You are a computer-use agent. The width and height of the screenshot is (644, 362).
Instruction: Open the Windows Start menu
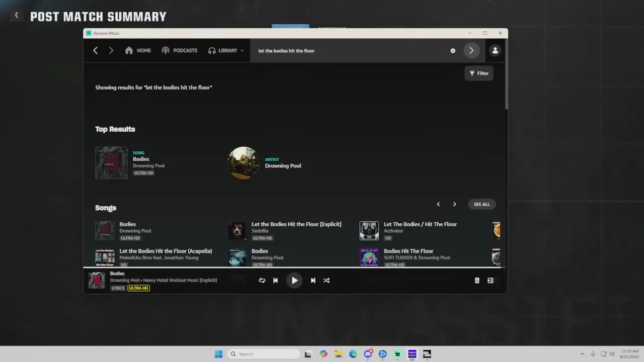tap(219, 354)
